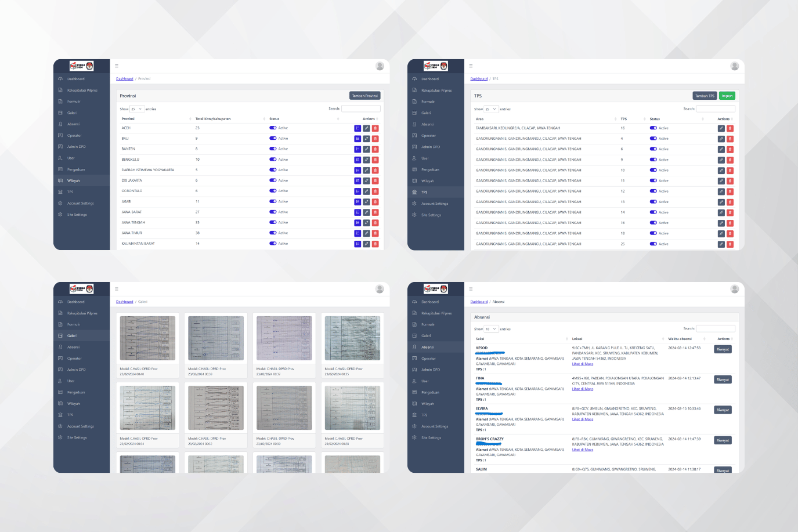The width and height of the screenshot is (798, 532).
Task: Toggle TAMBAKSARI Active switch in TPS window
Action: 653,128
